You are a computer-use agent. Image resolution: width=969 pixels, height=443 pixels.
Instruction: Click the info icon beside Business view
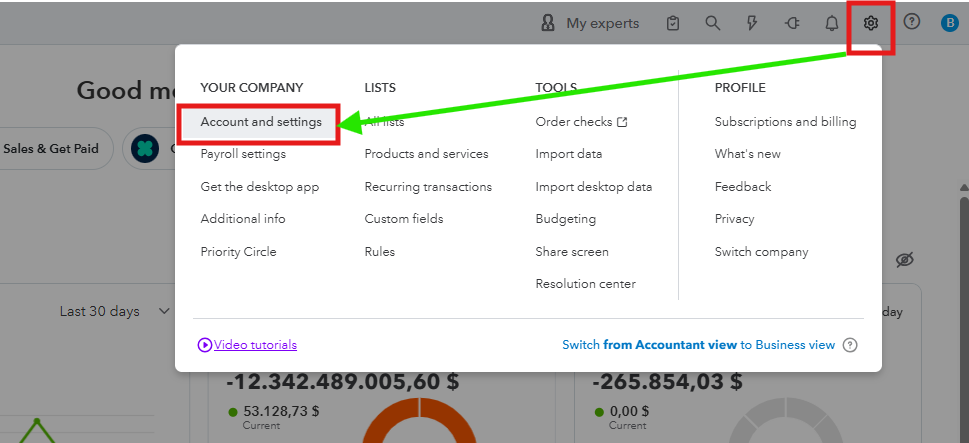click(x=850, y=345)
